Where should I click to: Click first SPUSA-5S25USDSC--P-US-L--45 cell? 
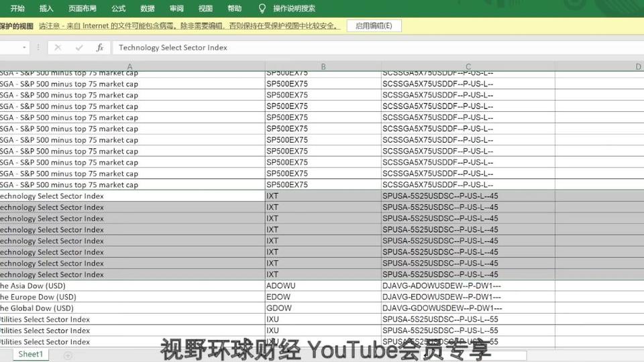pos(468,196)
